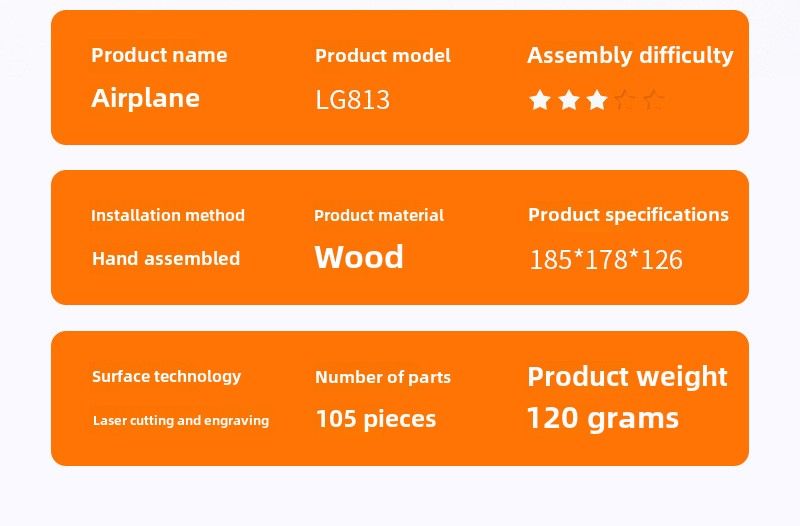Click the "Product model" heading

[382, 56]
